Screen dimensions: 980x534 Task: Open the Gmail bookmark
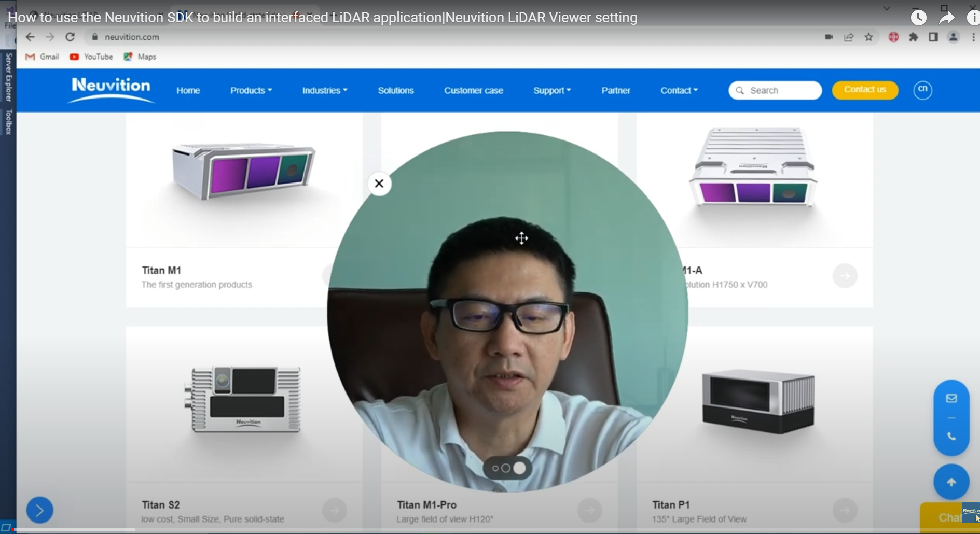pos(42,57)
